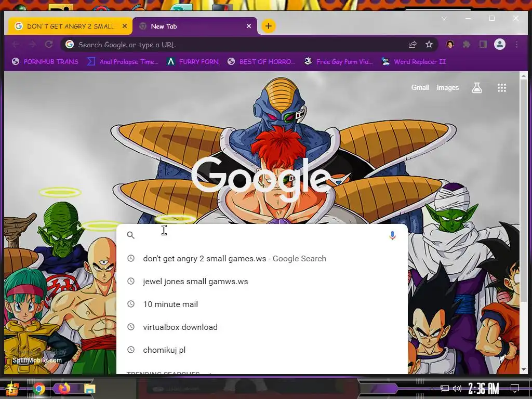Close the "DON'T GET ANGRY 2 SMALL" tab
Screen dimensions: 532x399
click(125, 26)
